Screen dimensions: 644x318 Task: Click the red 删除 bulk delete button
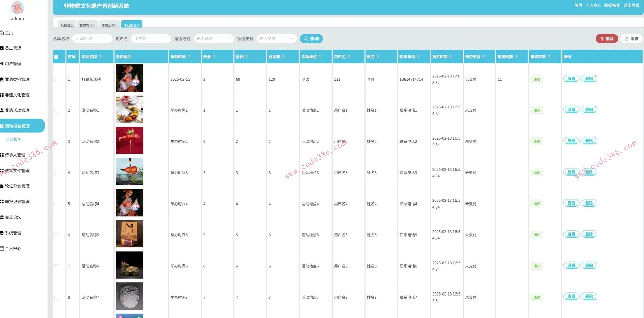tap(606, 39)
